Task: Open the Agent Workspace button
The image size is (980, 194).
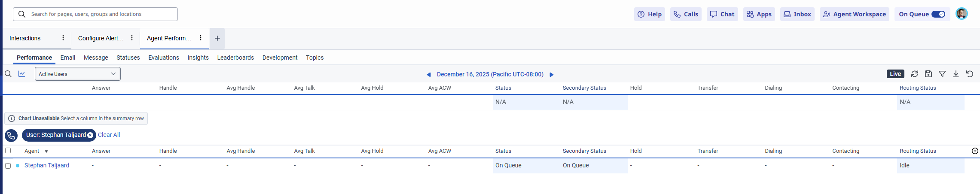Action: click(x=854, y=14)
